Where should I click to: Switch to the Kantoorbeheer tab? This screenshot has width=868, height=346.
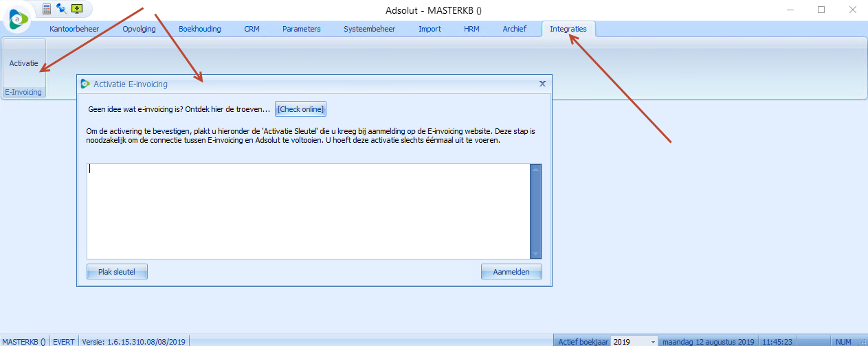click(x=74, y=29)
